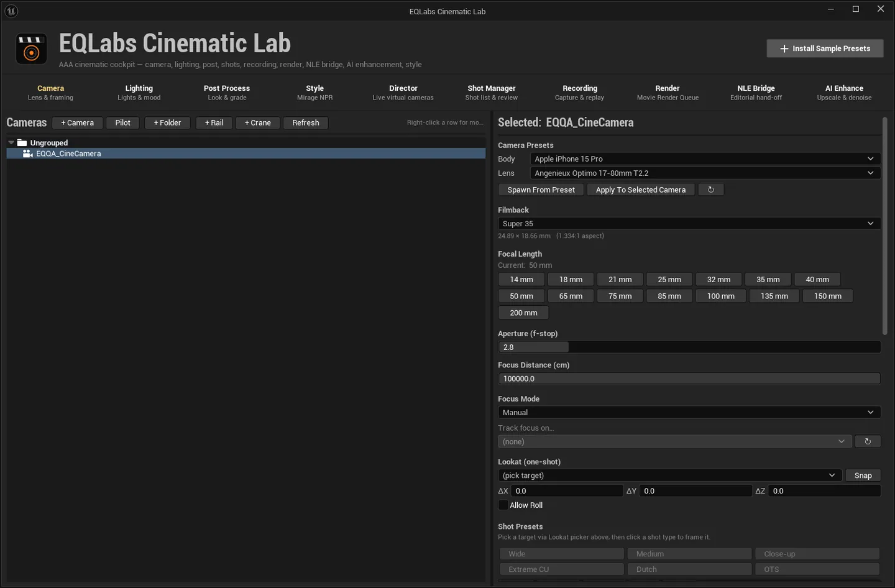Image resolution: width=895 pixels, height=588 pixels.
Task: Open the Body preset dropdown
Action: click(x=705, y=158)
